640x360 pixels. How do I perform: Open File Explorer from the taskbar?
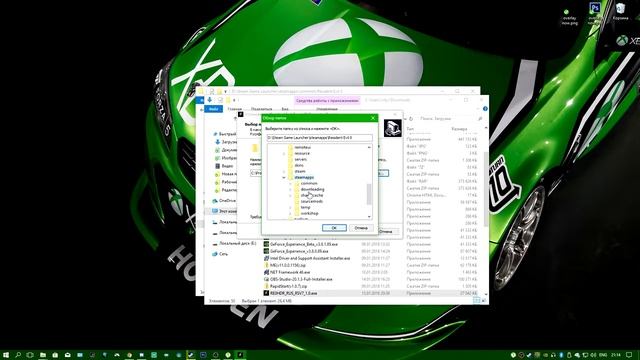coord(42,355)
